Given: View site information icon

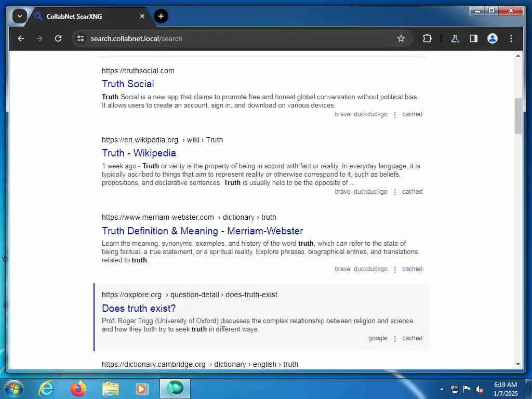Looking at the screenshot, I should pyautogui.click(x=81, y=38).
